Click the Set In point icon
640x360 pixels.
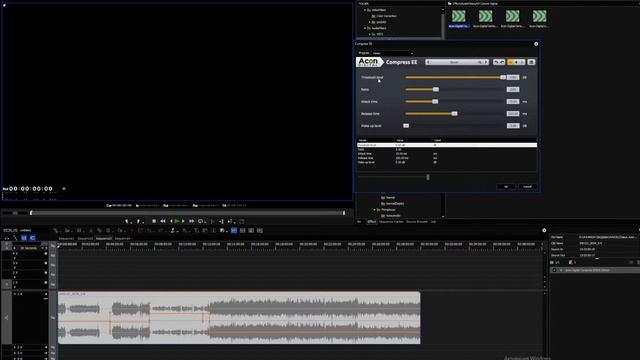pyautogui.click(x=127, y=221)
